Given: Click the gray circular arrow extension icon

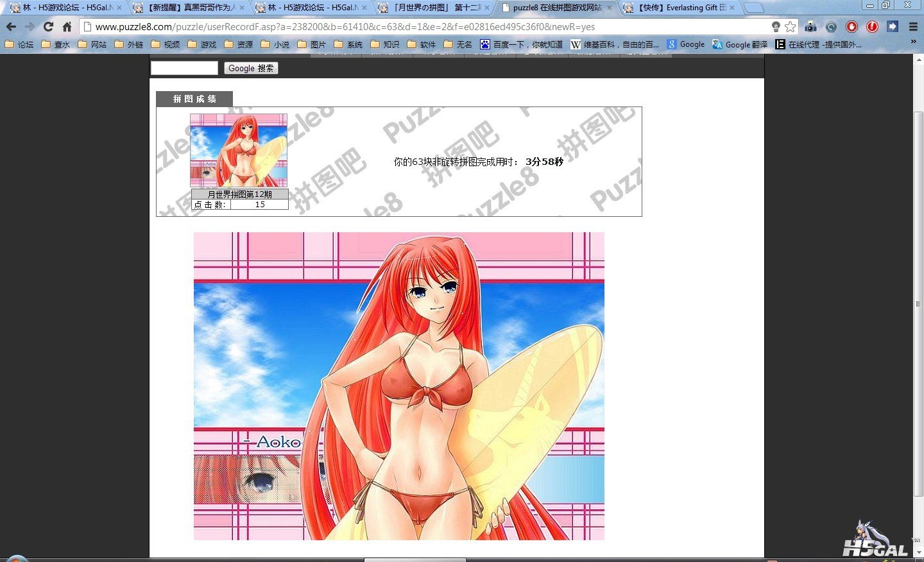Looking at the screenshot, I should [x=831, y=27].
